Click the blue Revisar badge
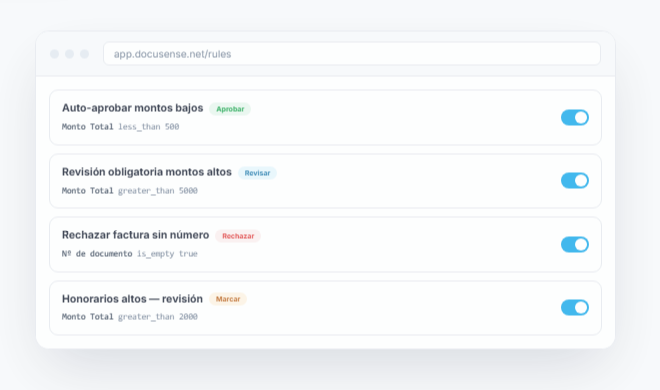660x390 pixels. pyautogui.click(x=257, y=173)
